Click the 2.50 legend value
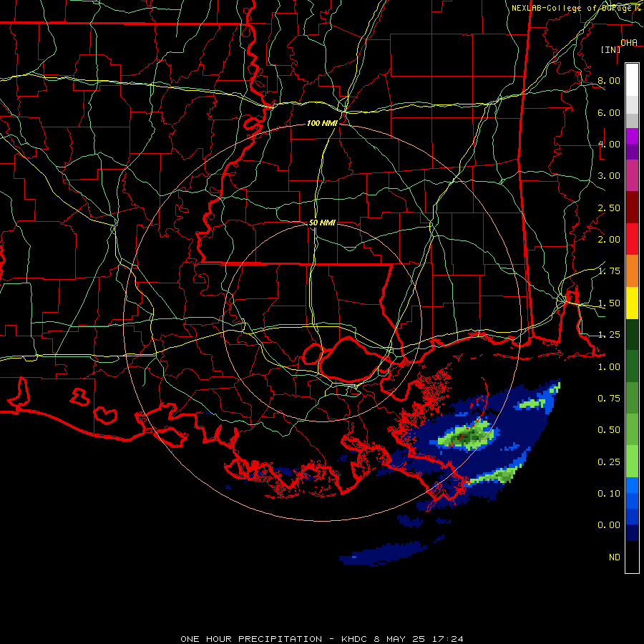Image resolution: width=644 pixels, height=644 pixels. (x=609, y=208)
